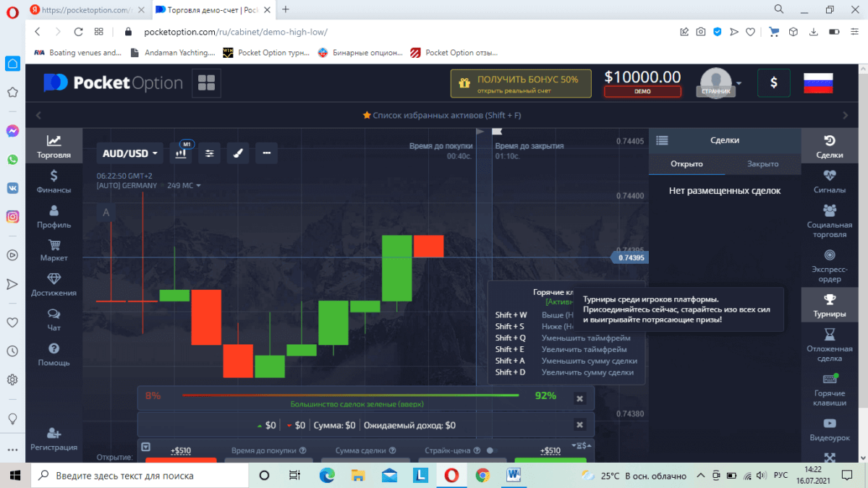Open the user avatar account dropdown
Screen dimensions: 868x488
tap(720, 82)
